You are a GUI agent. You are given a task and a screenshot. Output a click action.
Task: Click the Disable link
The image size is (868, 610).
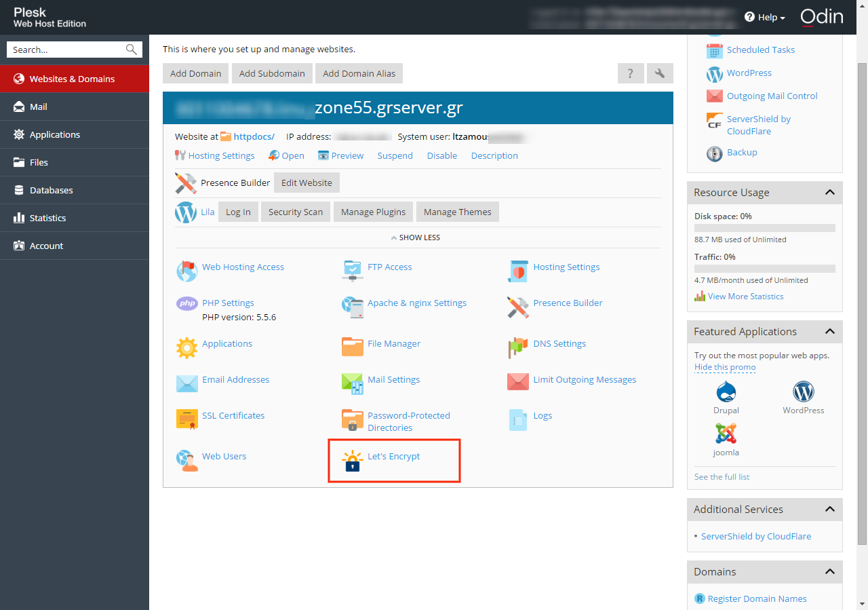coord(442,155)
